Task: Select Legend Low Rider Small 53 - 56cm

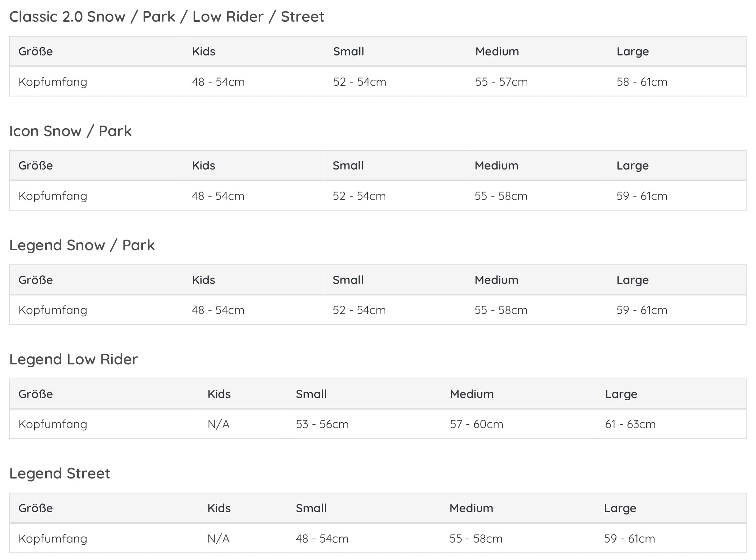Action: click(322, 424)
